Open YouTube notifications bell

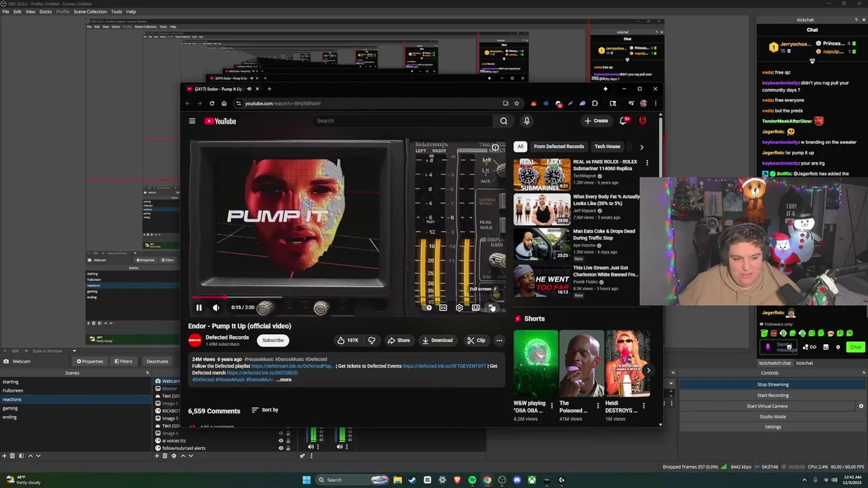coord(623,121)
